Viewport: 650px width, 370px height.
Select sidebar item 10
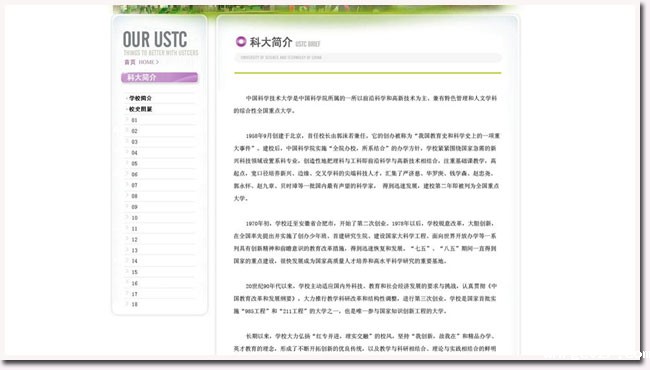[134, 218]
